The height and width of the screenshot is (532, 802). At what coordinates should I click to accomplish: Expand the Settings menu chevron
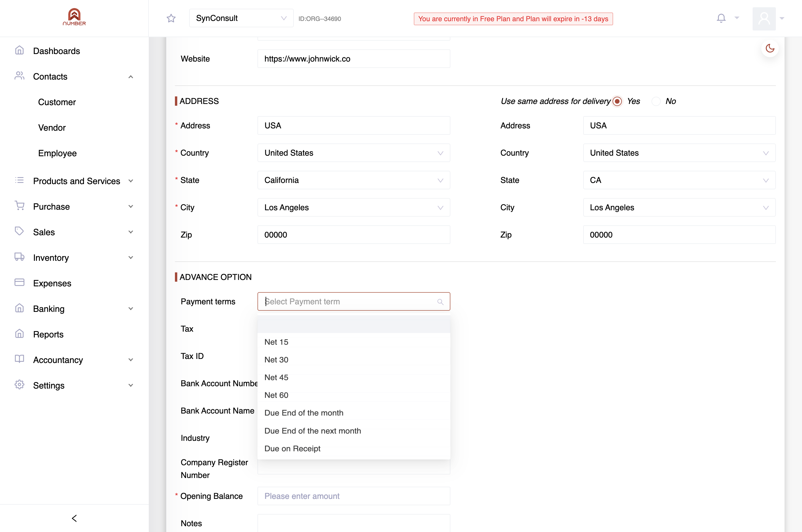coord(131,385)
